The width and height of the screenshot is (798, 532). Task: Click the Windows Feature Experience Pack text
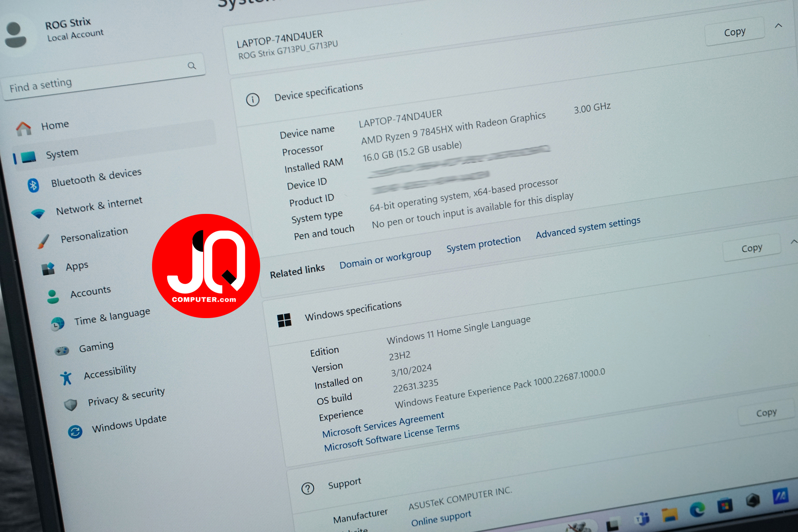click(x=500, y=388)
